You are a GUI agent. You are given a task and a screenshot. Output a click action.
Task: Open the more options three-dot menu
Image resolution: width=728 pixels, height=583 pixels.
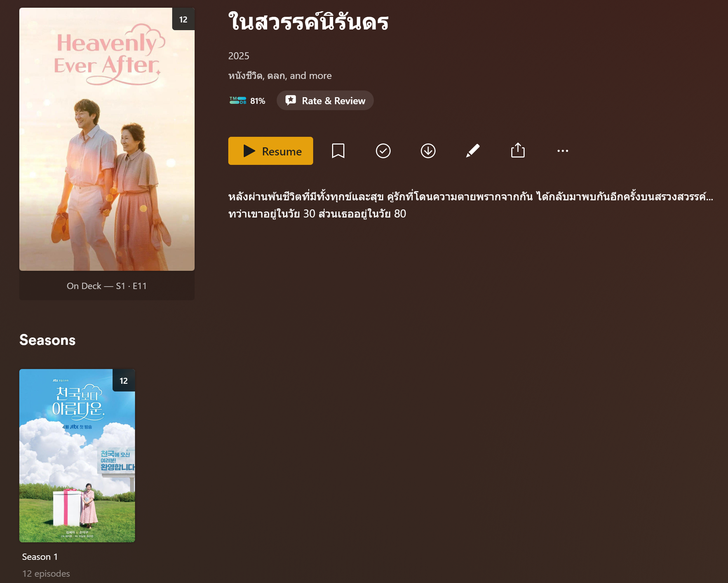point(562,151)
